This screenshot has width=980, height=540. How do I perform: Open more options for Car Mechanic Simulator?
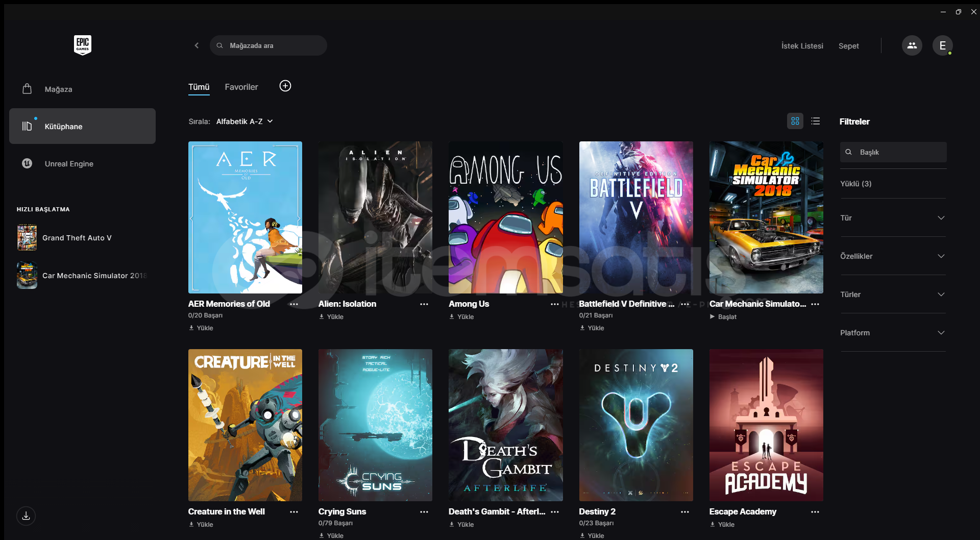(815, 304)
